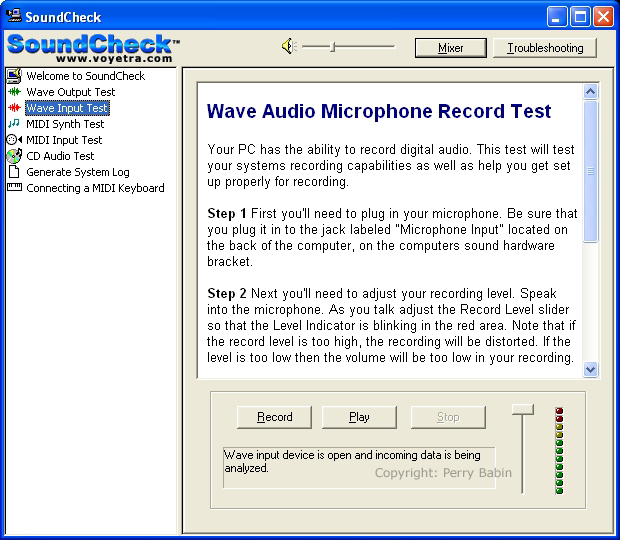This screenshot has width=620, height=540.
Task: Open Connecting a MIDI Keyboard topic
Action: (x=95, y=188)
